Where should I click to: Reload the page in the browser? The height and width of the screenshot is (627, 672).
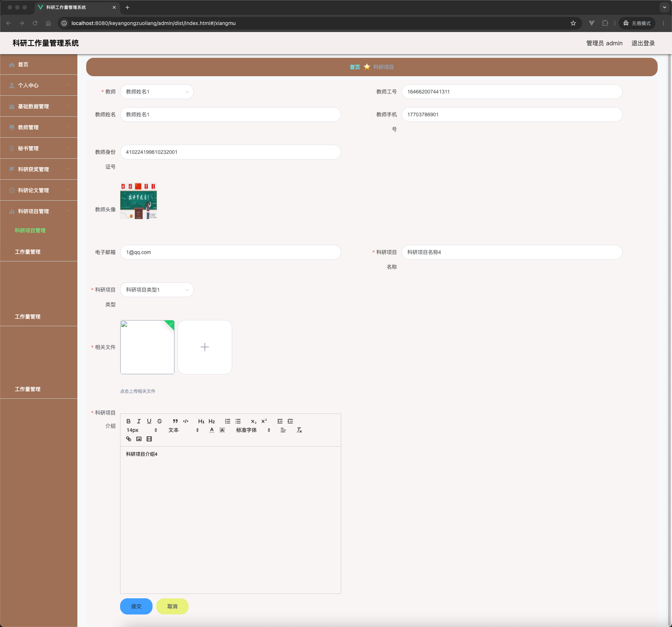[x=35, y=23]
